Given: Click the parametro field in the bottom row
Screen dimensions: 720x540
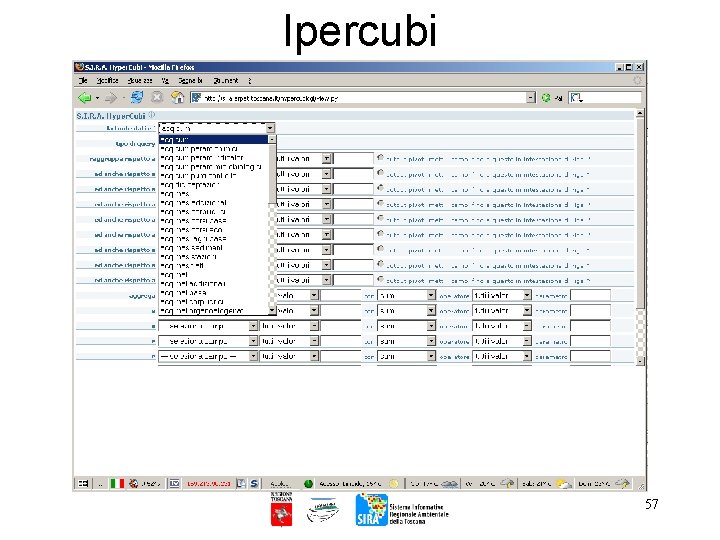Looking at the screenshot, I should point(591,356).
